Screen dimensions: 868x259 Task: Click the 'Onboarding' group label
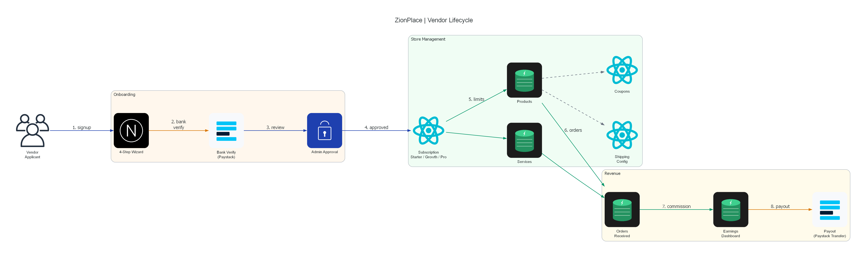tap(124, 94)
